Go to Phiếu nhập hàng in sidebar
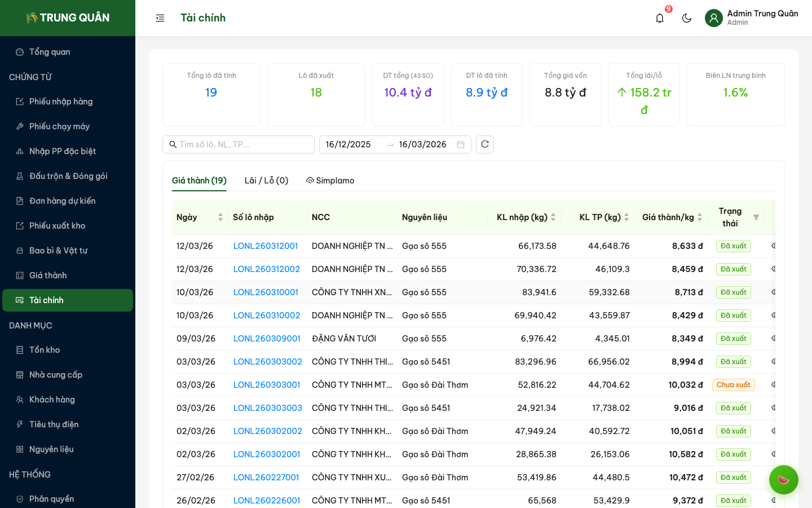The image size is (812, 508). [61, 102]
